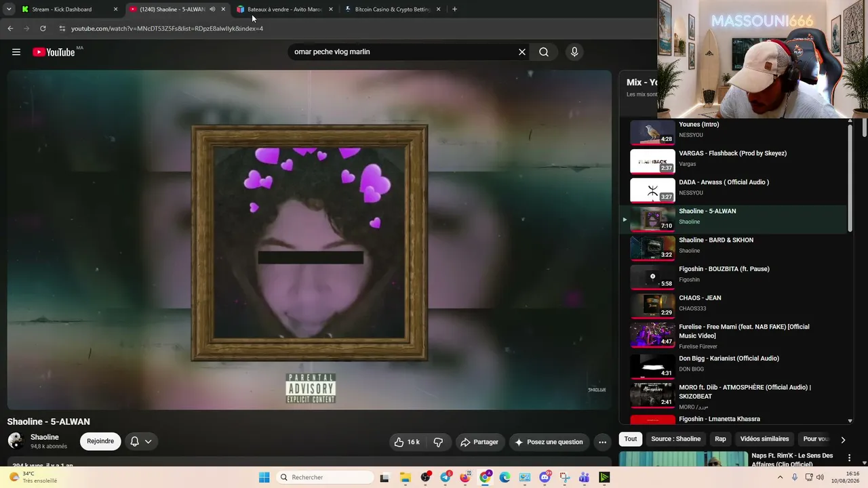Screen dimensions: 868x488
Task: Select the Vidéos similaires filter chip
Action: pos(764,439)
